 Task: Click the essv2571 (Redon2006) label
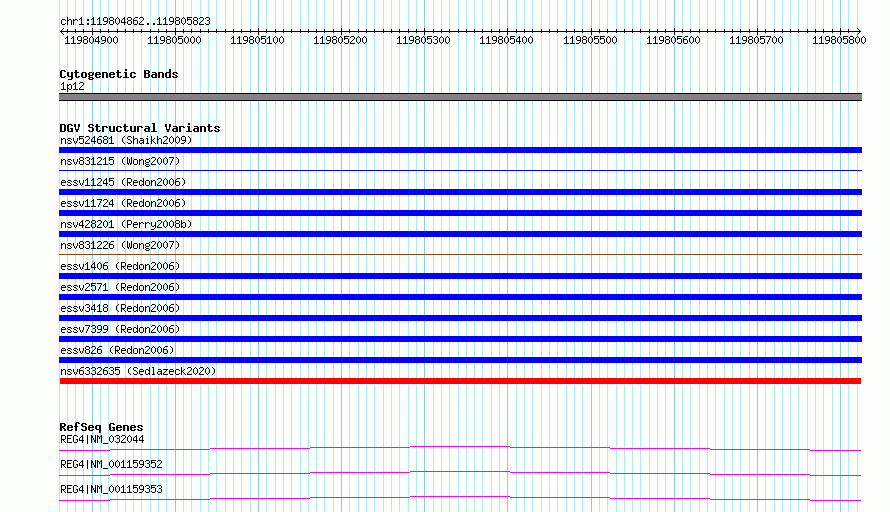point(120,287)
